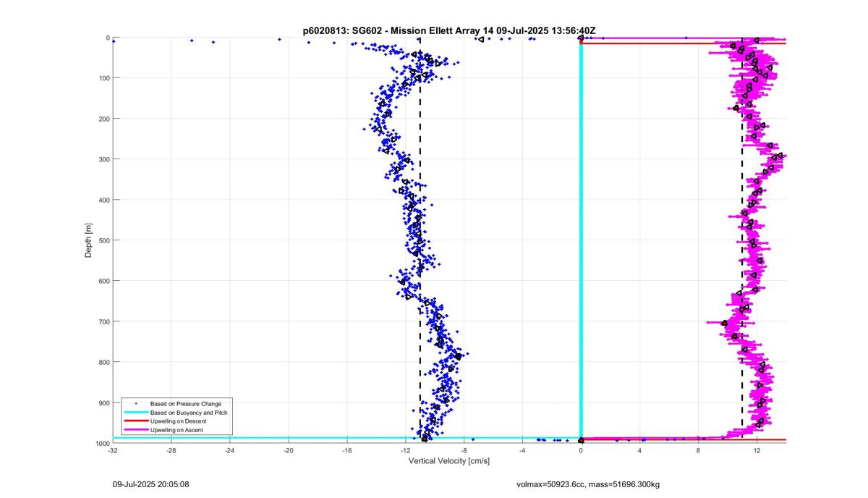Click the cyan line sample in the legend

coord(135,412)
